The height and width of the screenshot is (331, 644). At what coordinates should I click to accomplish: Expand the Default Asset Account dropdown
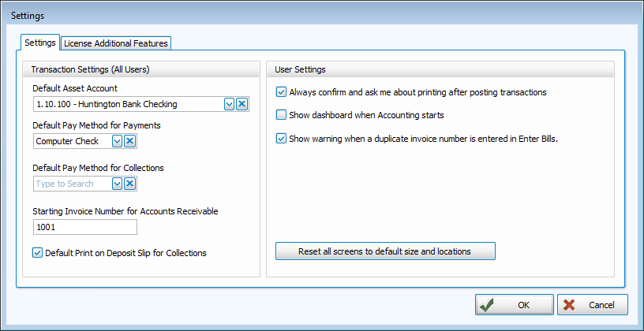(229, 104)
